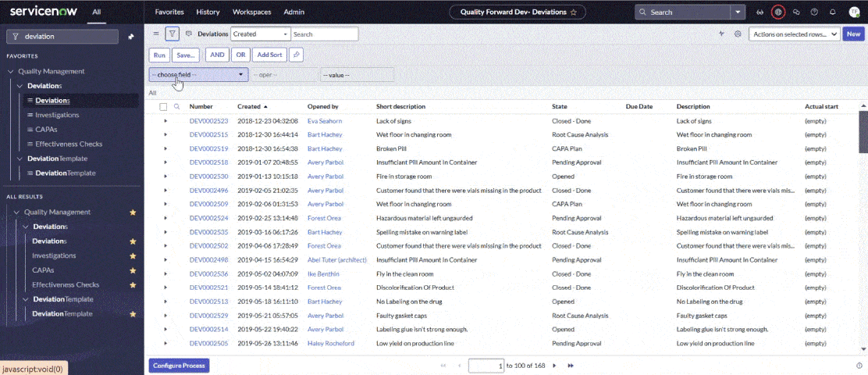Favorite the Quality Forward Dev page star
Screen dimensions: 868x375
point(574,12)
